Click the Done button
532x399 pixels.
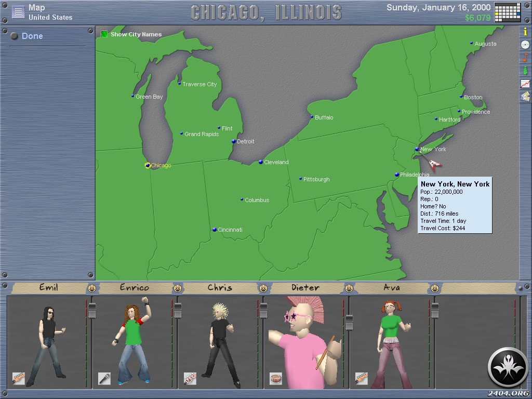coord(32,36)
